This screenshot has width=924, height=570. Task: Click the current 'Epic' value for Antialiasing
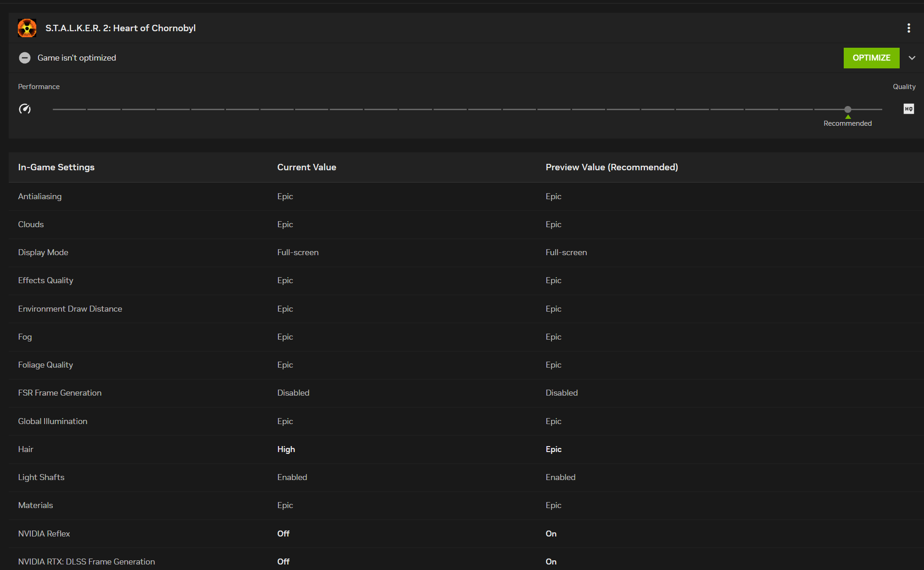(x=285, y=196)
